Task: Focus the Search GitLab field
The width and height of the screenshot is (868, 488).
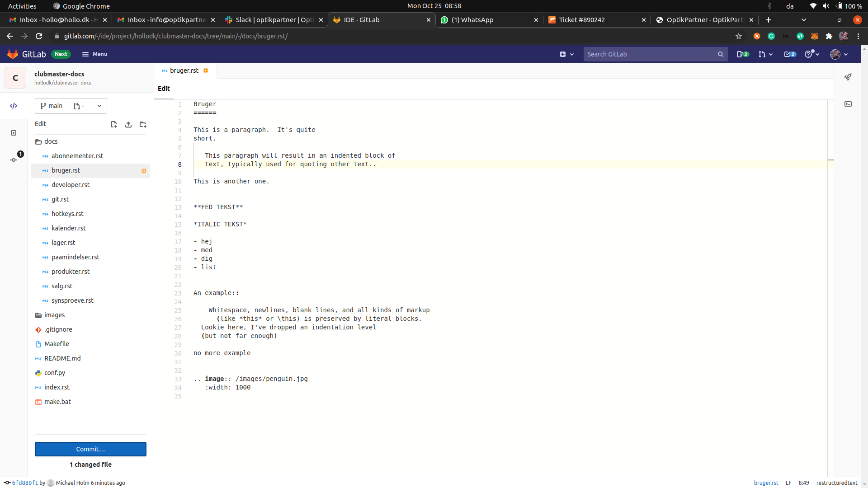Action: coord(650,54)
